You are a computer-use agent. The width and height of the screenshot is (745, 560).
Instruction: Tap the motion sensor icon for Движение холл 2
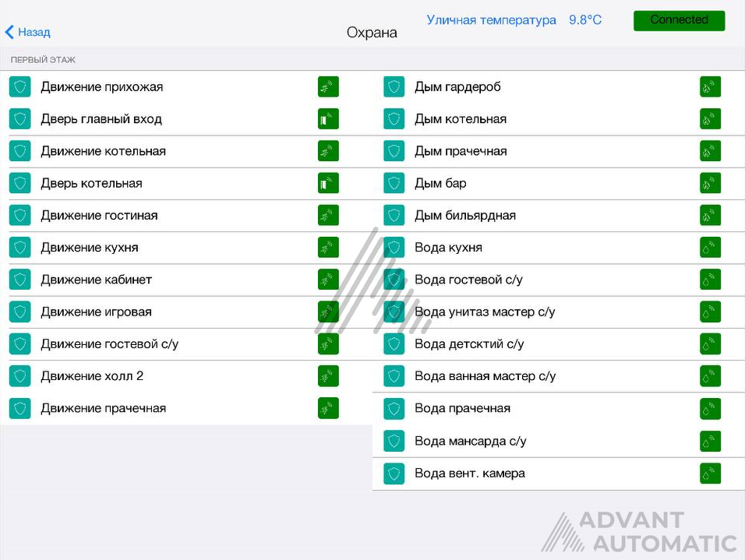[x=328, y=376]
